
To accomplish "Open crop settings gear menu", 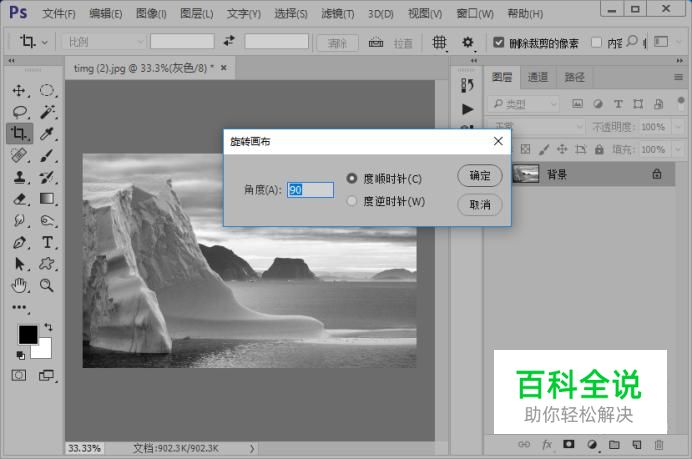I will [x=467, y=42].
